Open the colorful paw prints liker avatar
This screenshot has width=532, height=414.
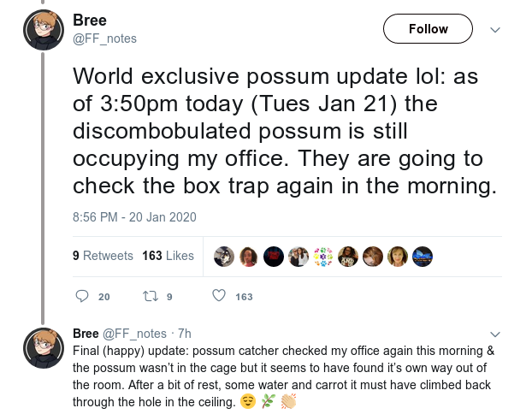pyautogui.click(x=323, y=256)
